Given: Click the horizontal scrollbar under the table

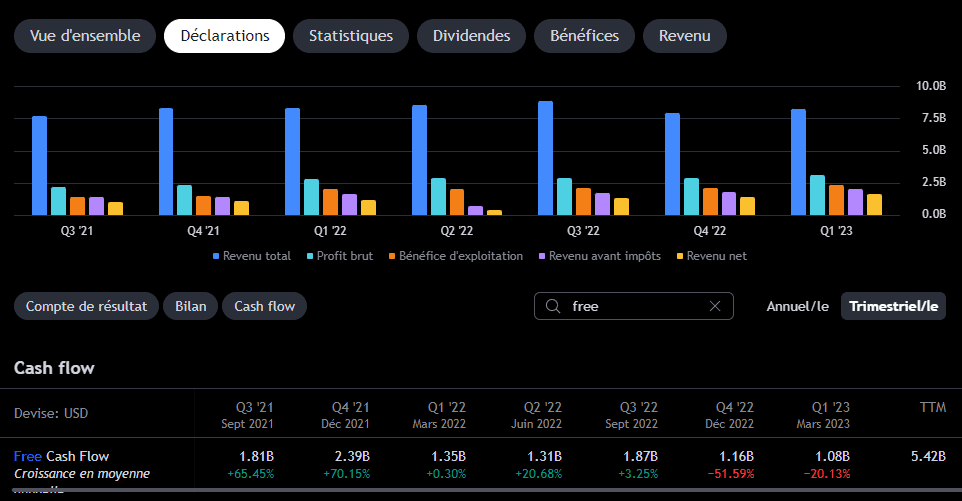Looking at the screenshot, I should (481, 490).
